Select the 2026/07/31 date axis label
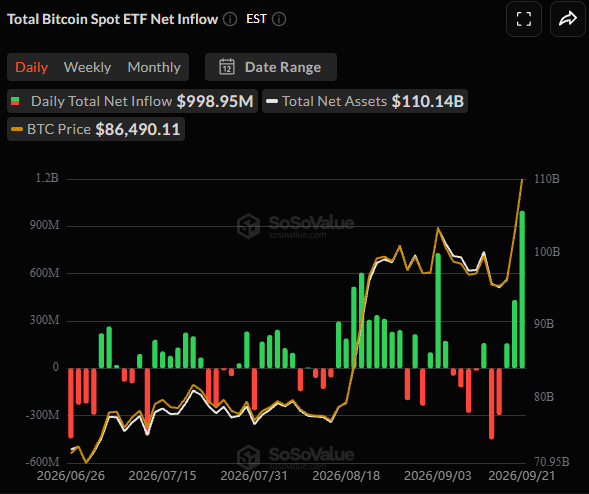 pyautogui.click(x=254, y=476)
